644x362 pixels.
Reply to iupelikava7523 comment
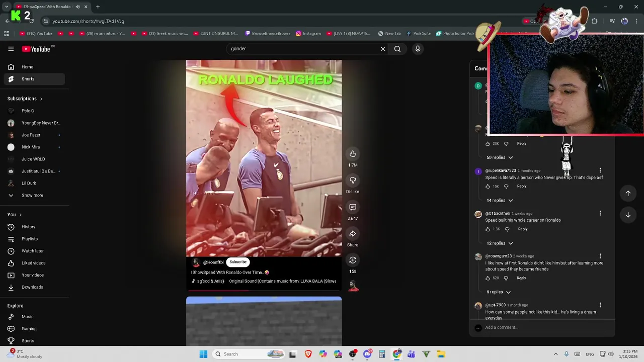(x=522, y=187)
